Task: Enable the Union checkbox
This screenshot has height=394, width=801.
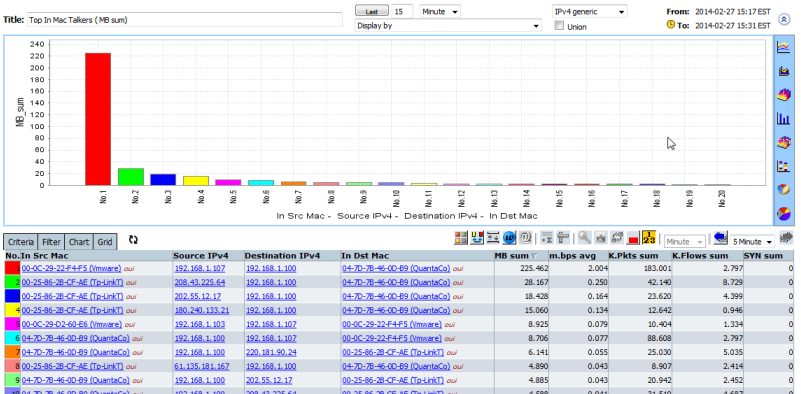Action: pyautogui.click(x=559, y=26)
